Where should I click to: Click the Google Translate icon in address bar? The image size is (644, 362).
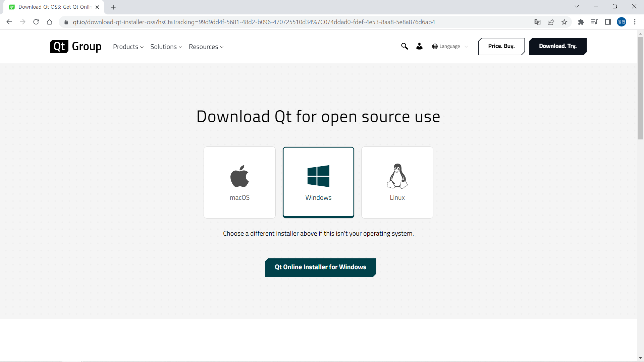537,22
